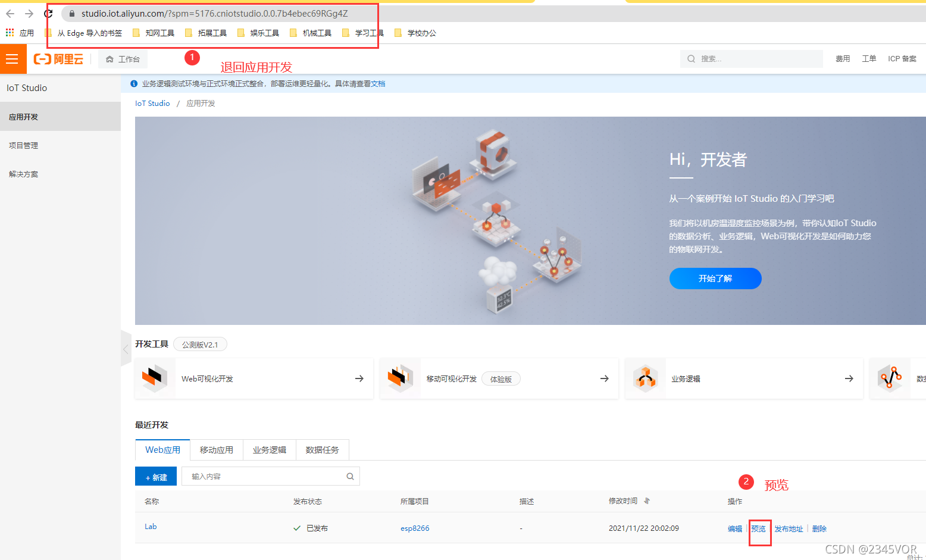Open the 学习工具 bookmark folder
This screenshot has height=560, width=926.
363,33
